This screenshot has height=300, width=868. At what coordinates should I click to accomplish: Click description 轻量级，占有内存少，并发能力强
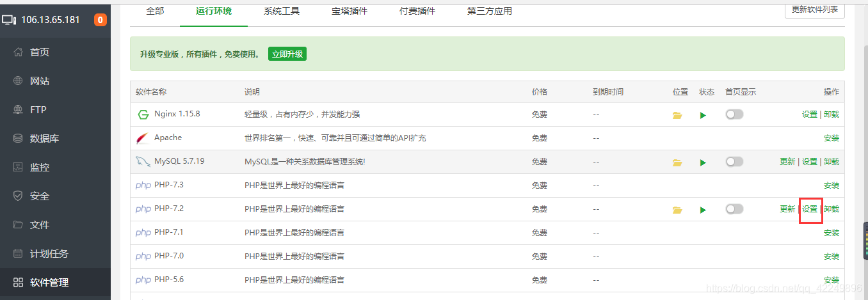point(302,114)
